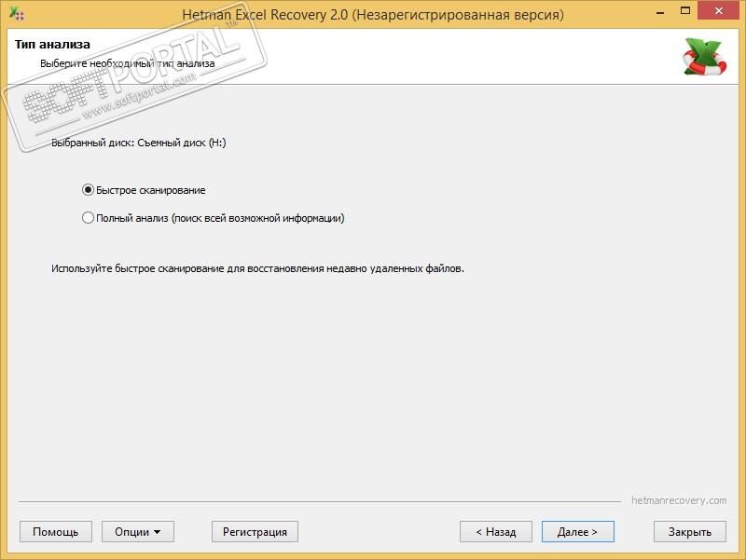Proceed with the Далее > button
This screenshot has width=746, height=560.
577,531
